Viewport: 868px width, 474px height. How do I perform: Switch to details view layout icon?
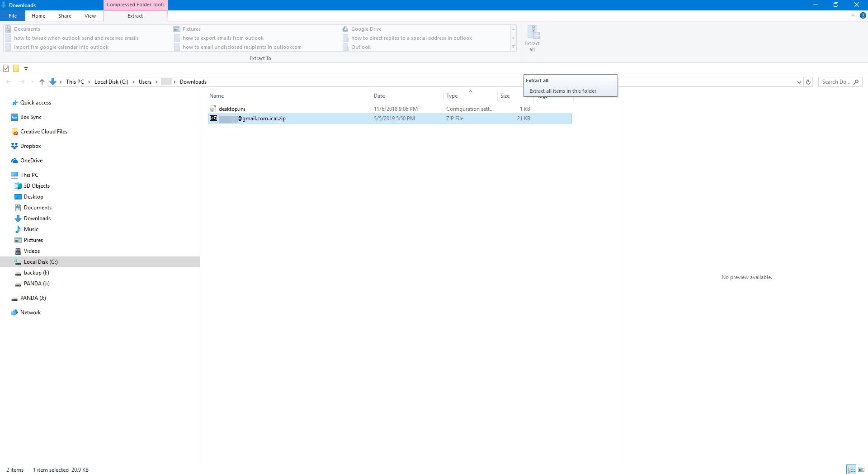coord(851,469)
